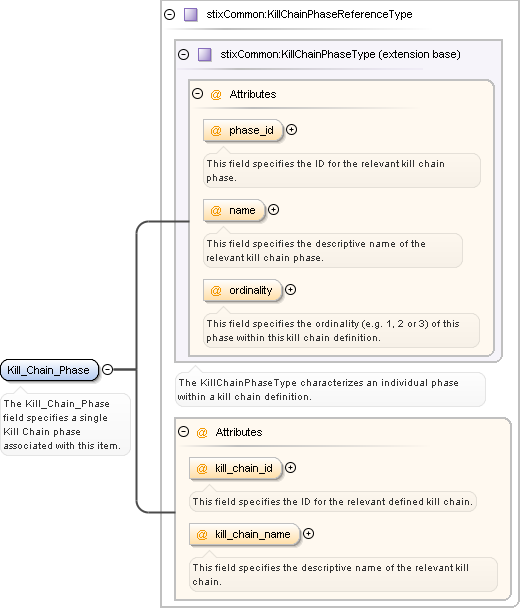The image size is (521, 609).
Task: Select the name attribute box
Action: pos(234,210)
